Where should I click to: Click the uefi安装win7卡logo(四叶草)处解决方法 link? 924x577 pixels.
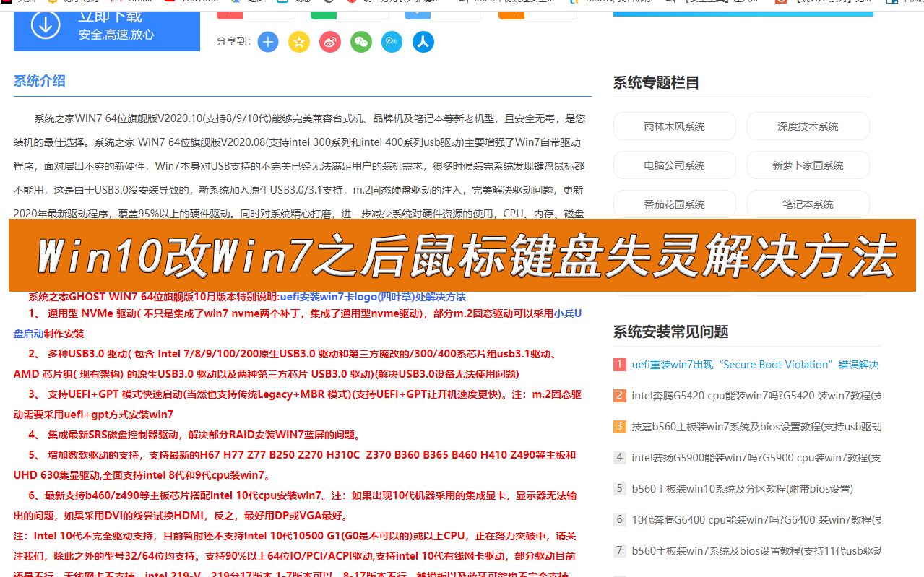373,297
